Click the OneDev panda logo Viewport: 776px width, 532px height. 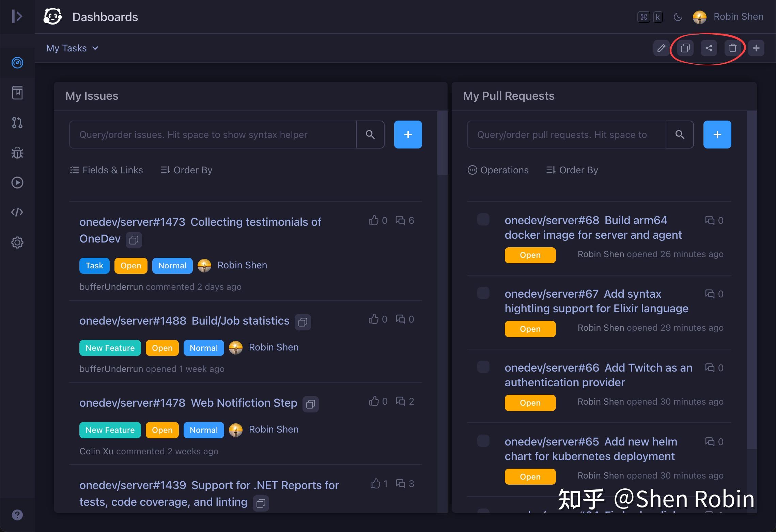click(x=53, y=17)
